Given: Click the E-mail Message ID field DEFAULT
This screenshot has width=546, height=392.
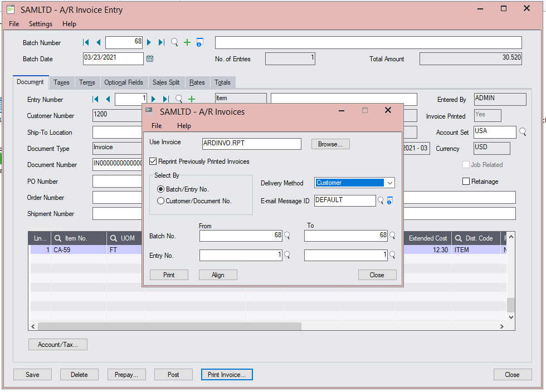Looking at the screenshot, I should click(x=345, y=200).
